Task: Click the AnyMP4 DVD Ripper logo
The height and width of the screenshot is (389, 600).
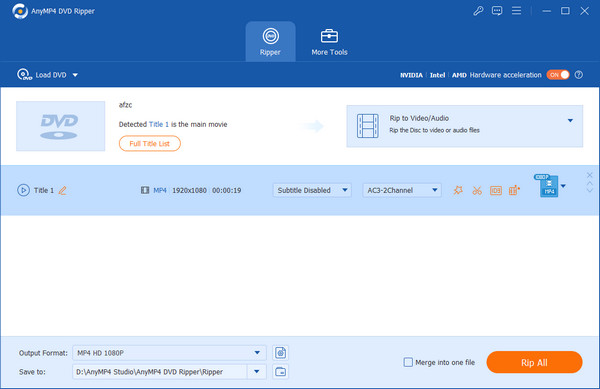Action: tap(20, 11)
